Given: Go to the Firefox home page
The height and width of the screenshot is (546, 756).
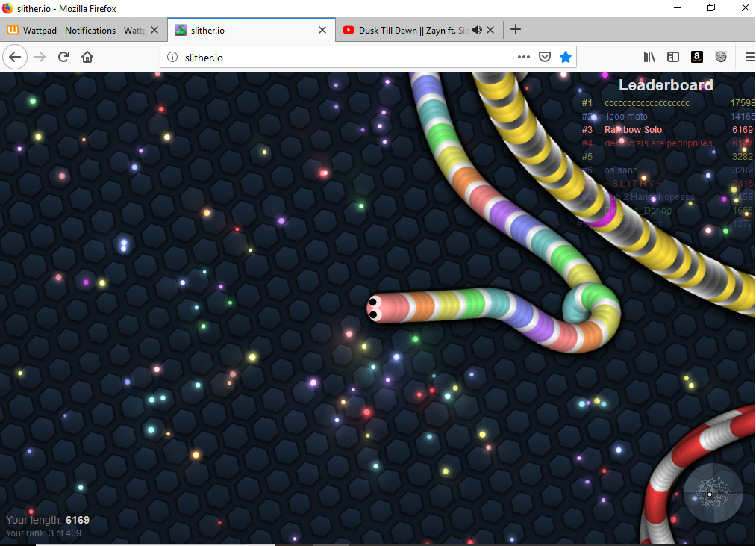Looking at the screenshot, I should click(87, 57).
